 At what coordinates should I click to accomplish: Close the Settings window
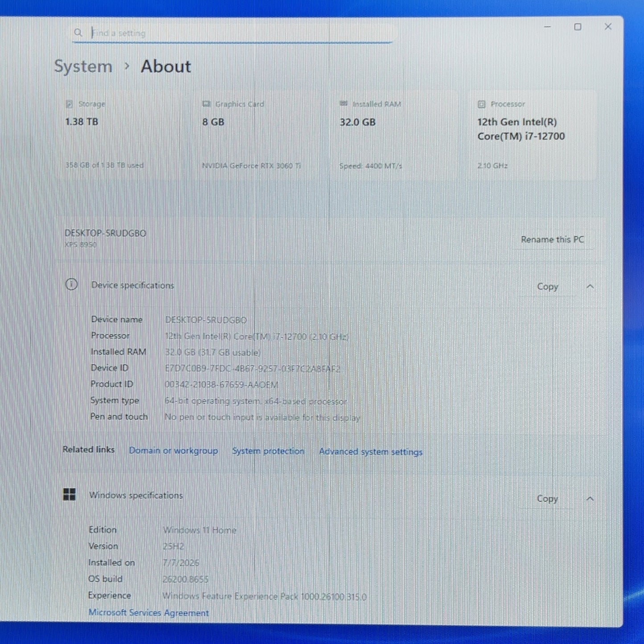tap(608, 27)
